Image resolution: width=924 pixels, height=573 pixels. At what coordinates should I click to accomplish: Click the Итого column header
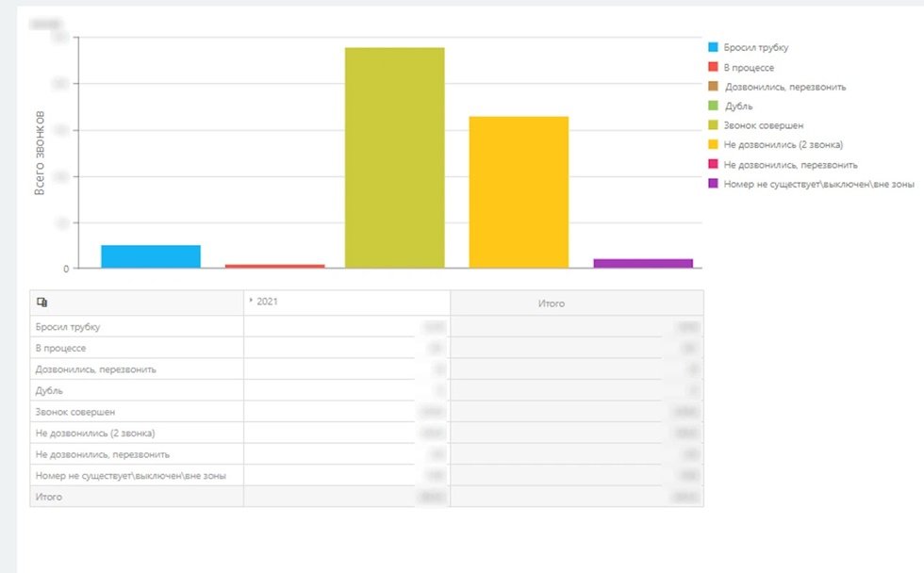tap(551, 303)
